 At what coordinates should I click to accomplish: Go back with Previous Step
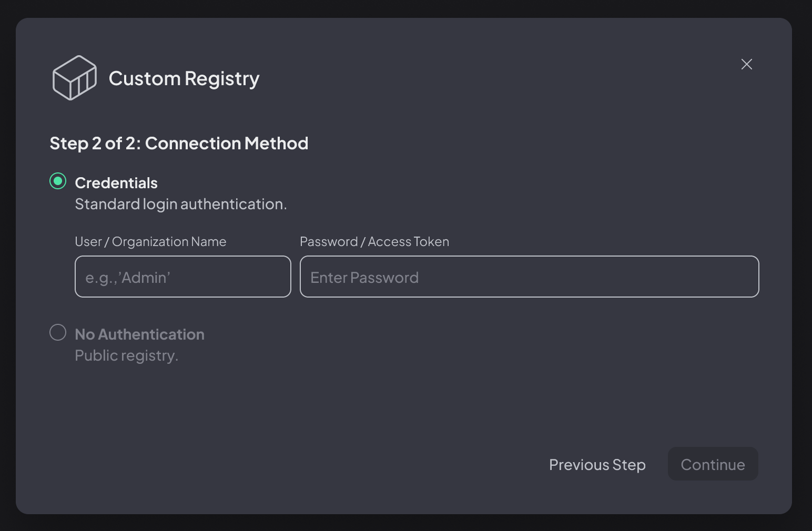[x=597, y=464]
